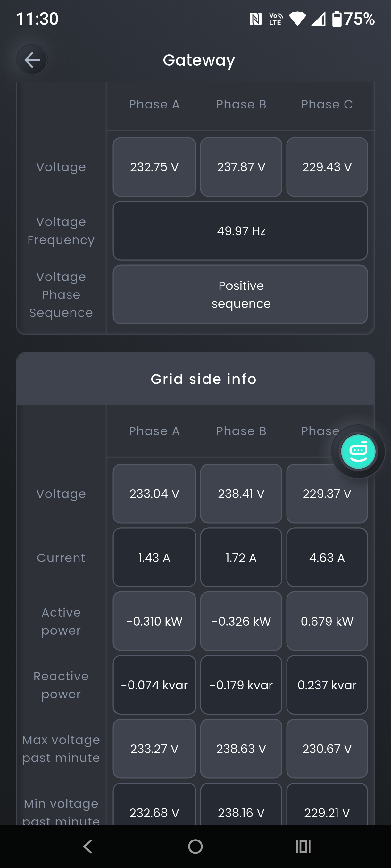Open the floating chatbot assistant icon
391x868 pixels.
point(358,451)
